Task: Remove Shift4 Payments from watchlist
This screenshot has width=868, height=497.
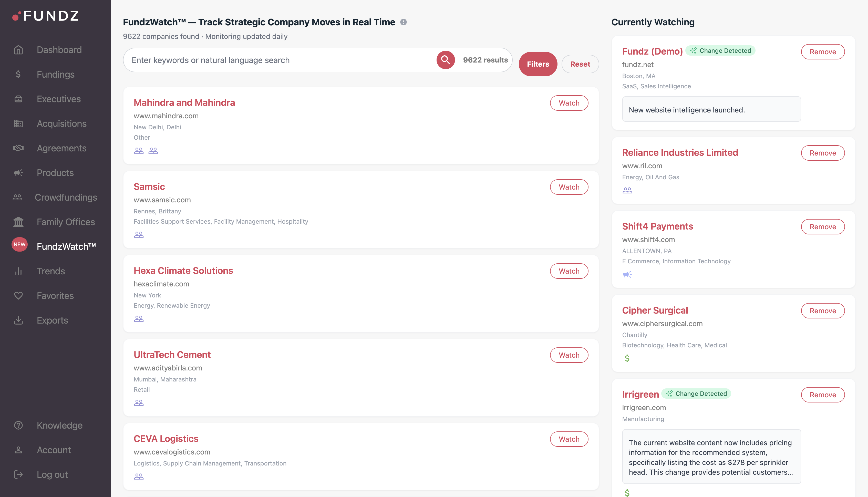Action: [x=823, y=226]
